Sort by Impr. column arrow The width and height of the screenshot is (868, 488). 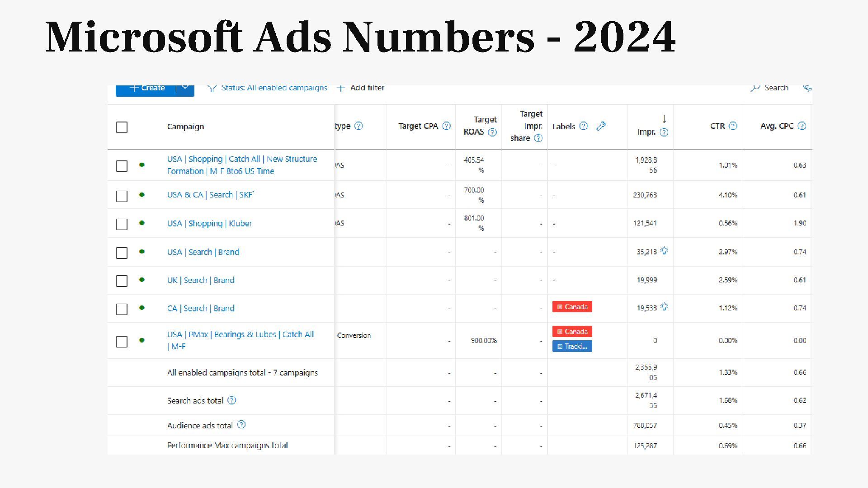(664, 119)
